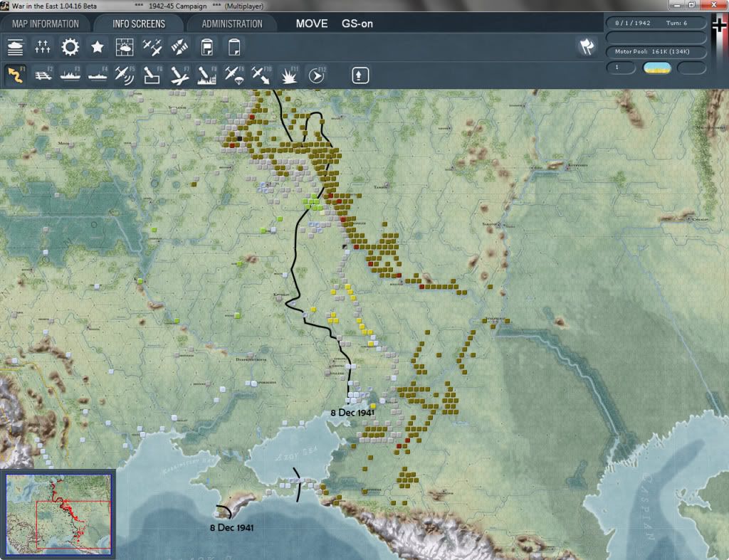Viewport: 729px width, 560px height.
Task: Open the losses screen with grave crosses icon
Action: (x=42, y=47)
